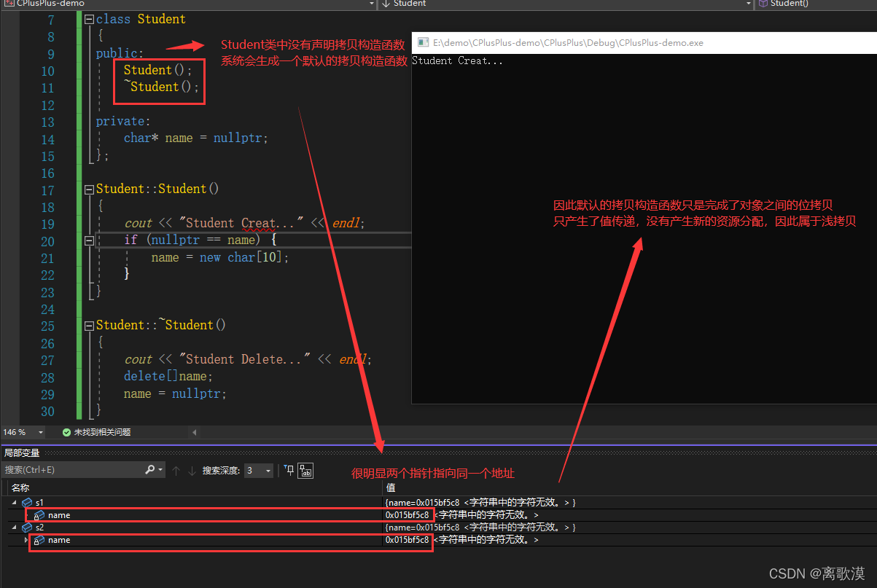Screen dimensions: 877x588
Task: Click the magnifier search icon in Locals
Action: [x=150, y=470]
